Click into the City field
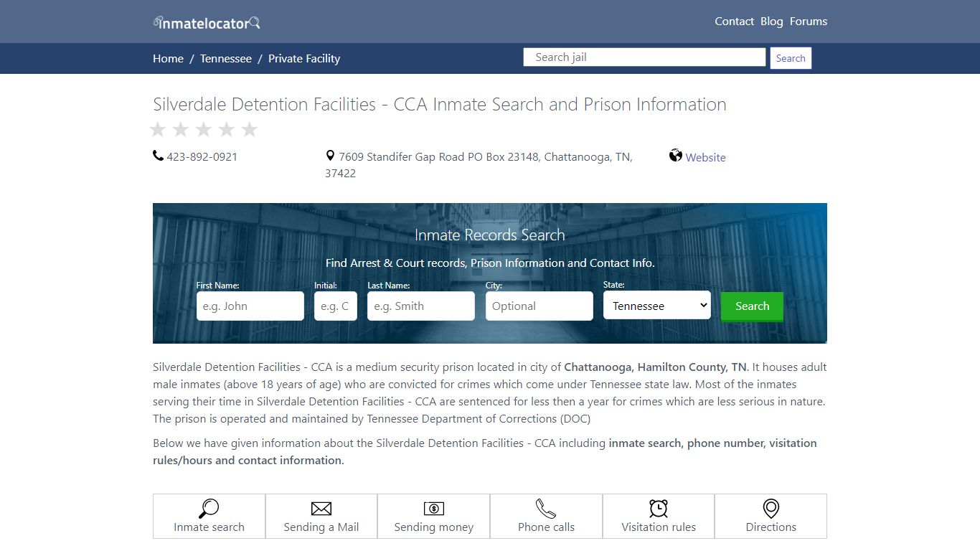The image size is (980, 551). pyautogui.click(x=540, y=306)
